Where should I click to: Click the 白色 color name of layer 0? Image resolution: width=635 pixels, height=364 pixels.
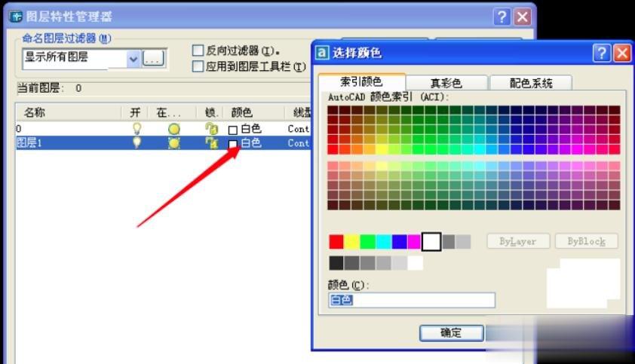coord(251,129)
